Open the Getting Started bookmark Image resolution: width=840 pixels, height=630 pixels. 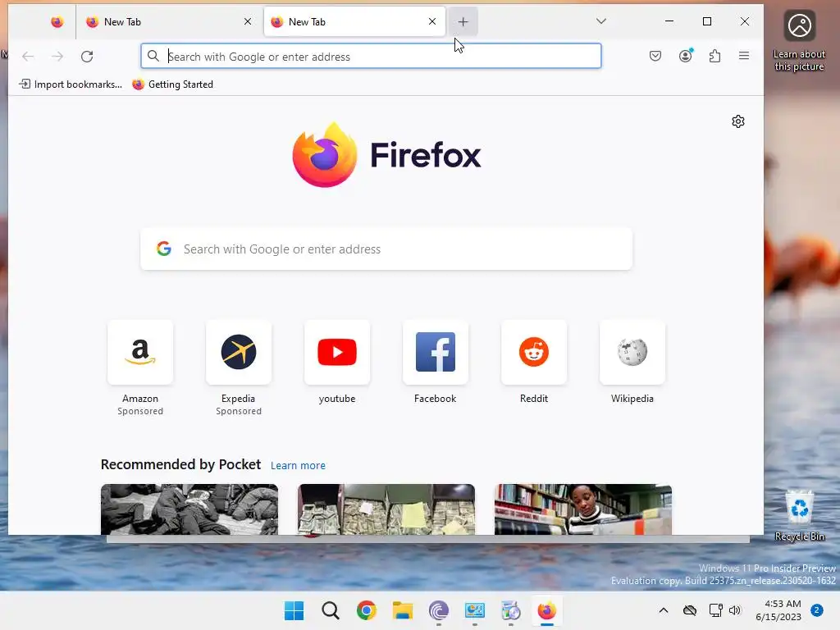click(x=172, y=84)
